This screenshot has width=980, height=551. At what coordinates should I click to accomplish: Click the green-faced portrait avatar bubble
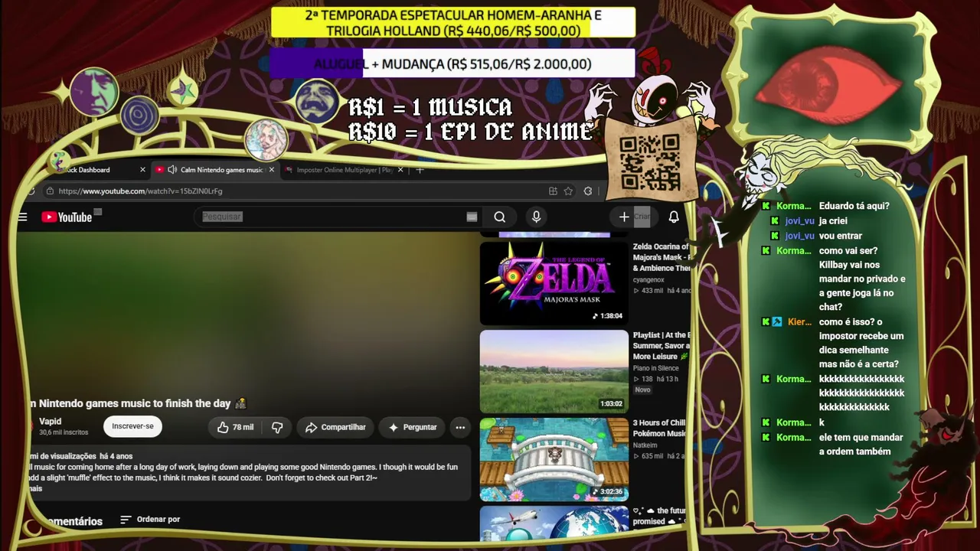point(93,92)
